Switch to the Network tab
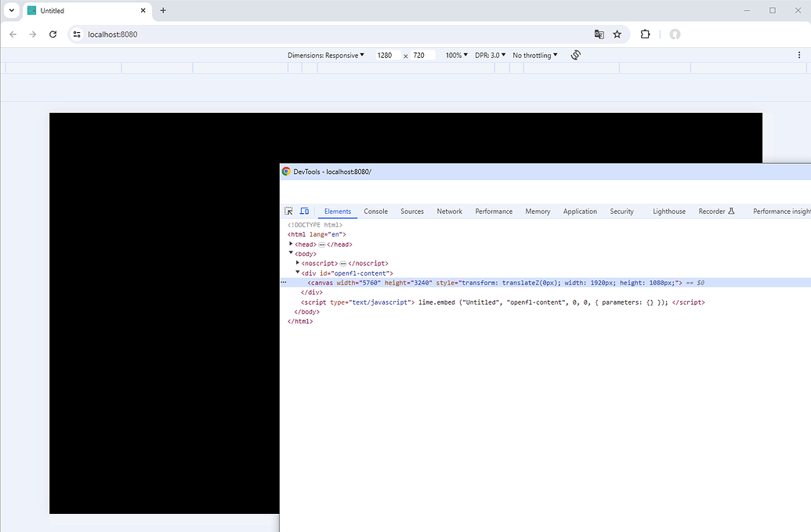 pyautogui.click(x=450, y=212)
